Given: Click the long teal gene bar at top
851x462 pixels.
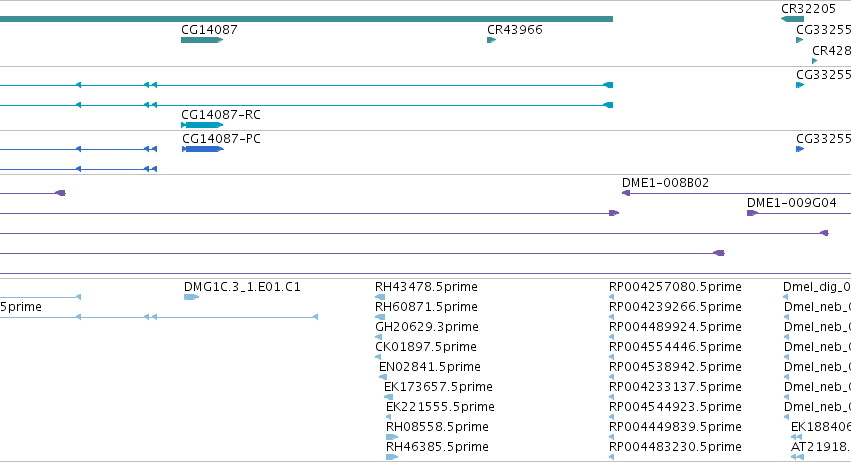Looking at the screenshot, I should point(306,19).
